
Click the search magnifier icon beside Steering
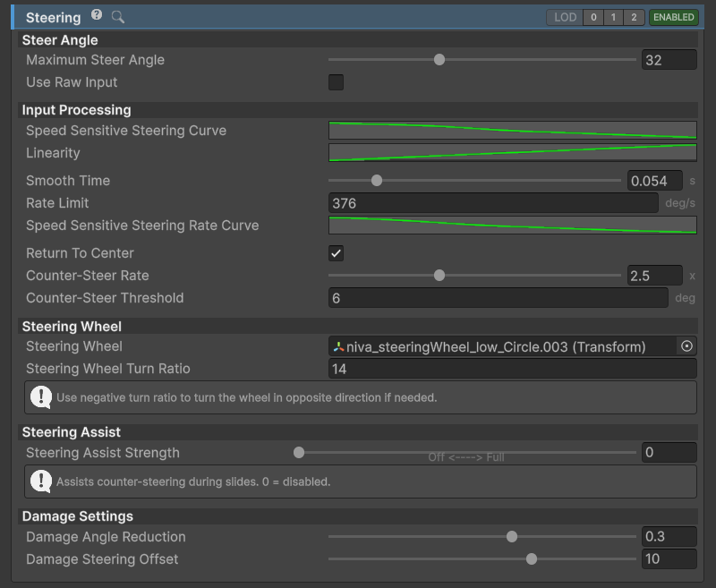(118, 17)
